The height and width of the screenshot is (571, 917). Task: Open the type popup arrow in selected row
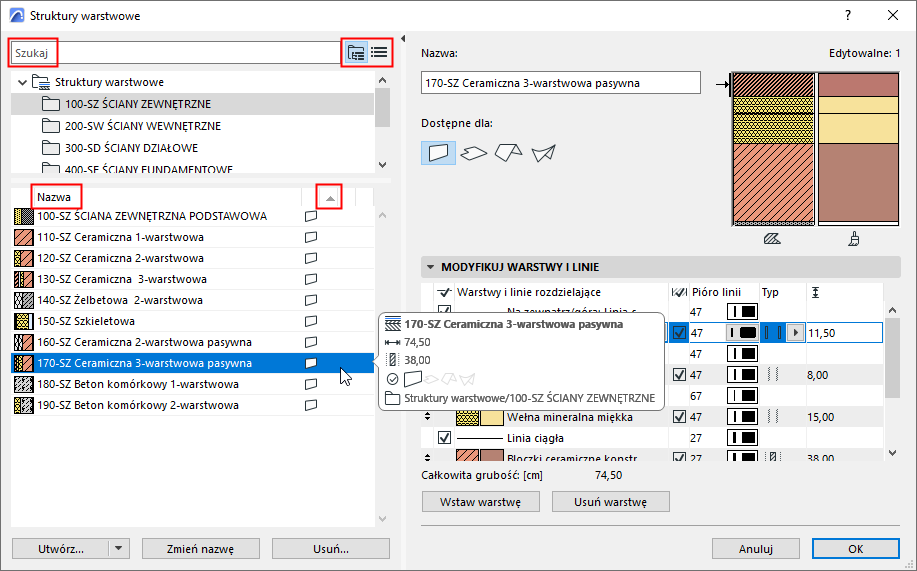(x=795, y=333)
